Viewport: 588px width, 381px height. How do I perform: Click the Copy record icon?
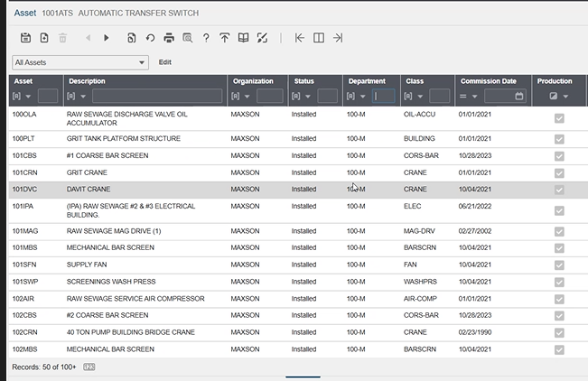132,38
